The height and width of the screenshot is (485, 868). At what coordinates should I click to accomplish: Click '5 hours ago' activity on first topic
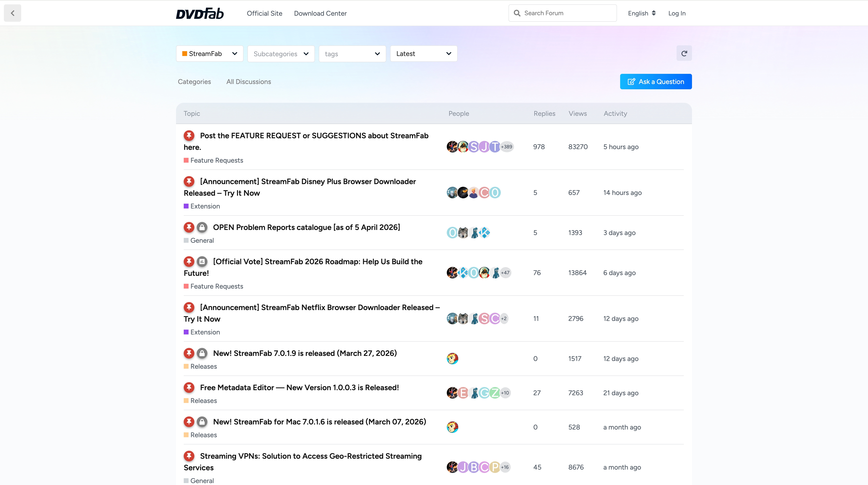pyautogui.click(x=621, y=147)
